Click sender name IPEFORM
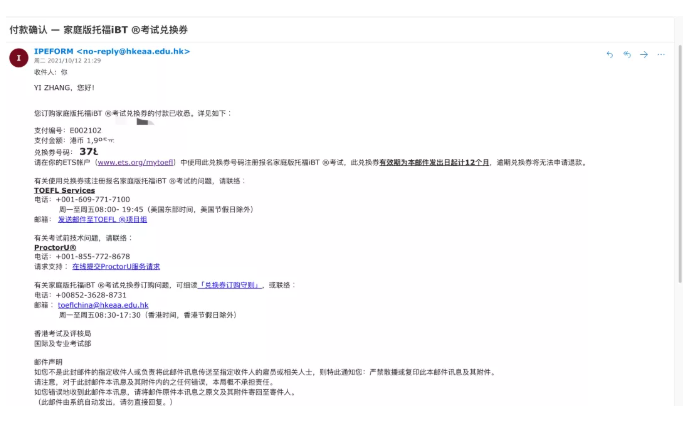This screenshot has width=690, height=443. click(x=54, y=51)
